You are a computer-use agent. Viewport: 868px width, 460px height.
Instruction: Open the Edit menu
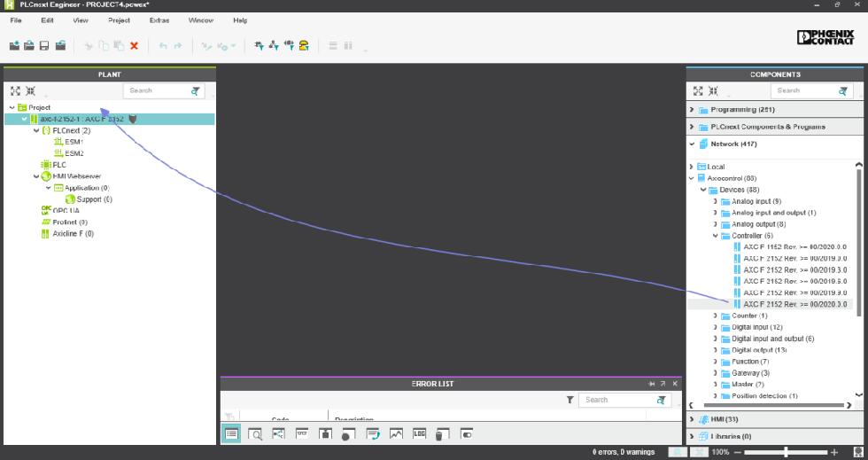(47, 20)
